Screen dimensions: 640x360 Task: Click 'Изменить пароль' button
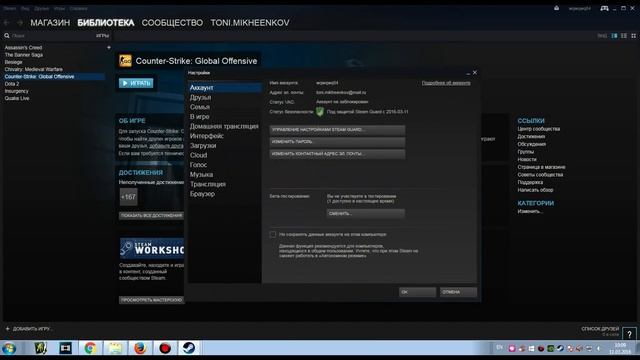pos(337,142)
